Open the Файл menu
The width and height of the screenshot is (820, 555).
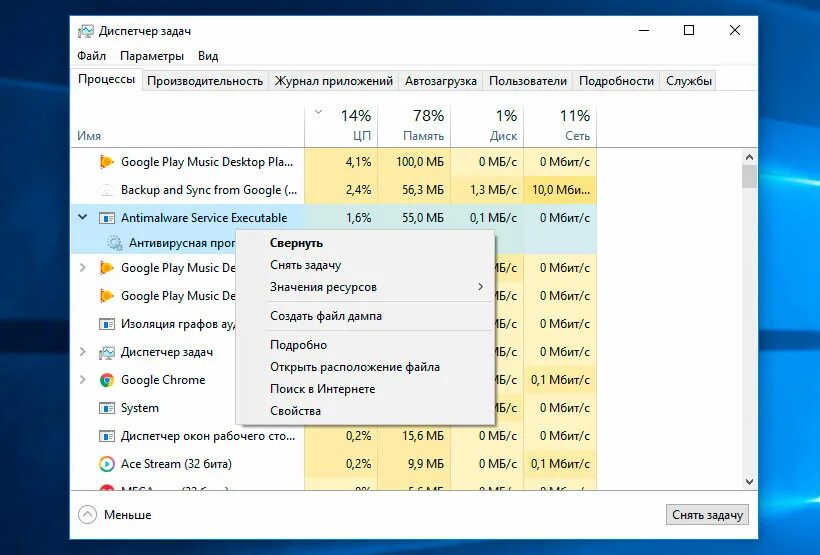[x=92, y=56]
